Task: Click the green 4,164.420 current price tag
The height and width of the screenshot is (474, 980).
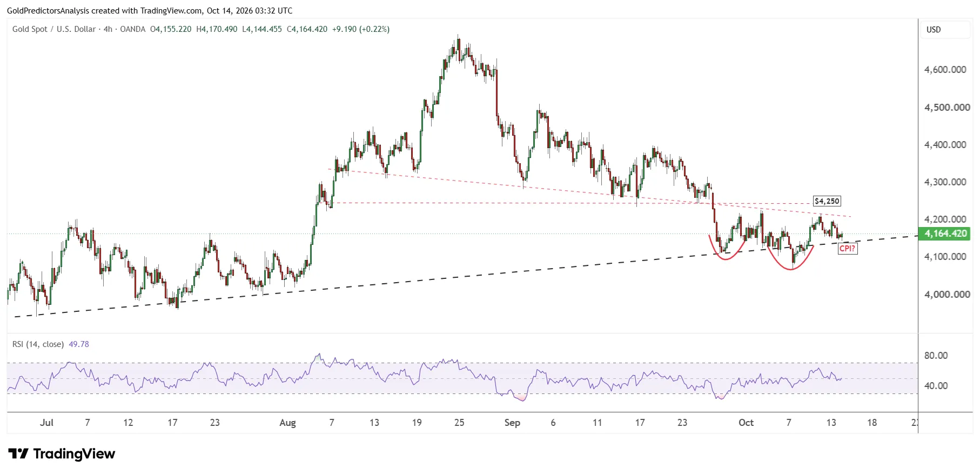Action: [x=945, y=233]
